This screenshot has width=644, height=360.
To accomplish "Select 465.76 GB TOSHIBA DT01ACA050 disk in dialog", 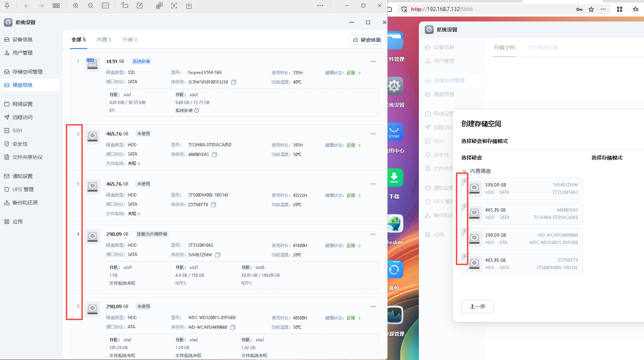I will click(x=522, y=214).
